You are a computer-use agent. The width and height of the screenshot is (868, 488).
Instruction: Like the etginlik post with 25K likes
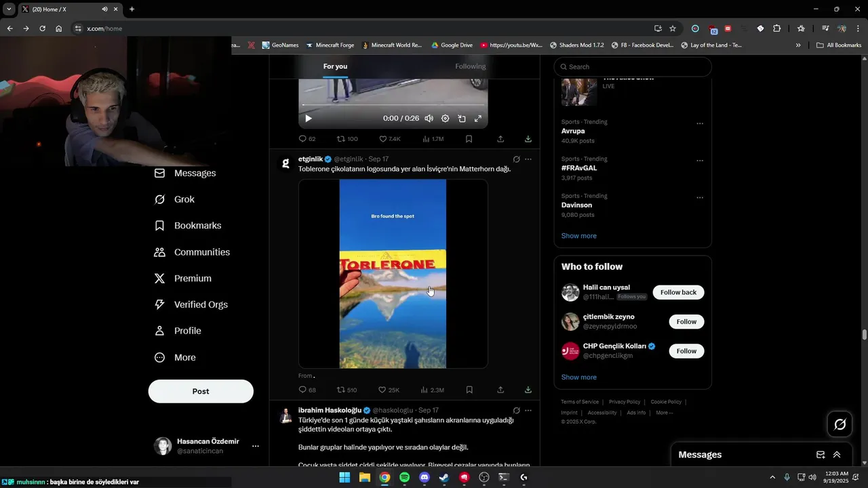[389, 390]
